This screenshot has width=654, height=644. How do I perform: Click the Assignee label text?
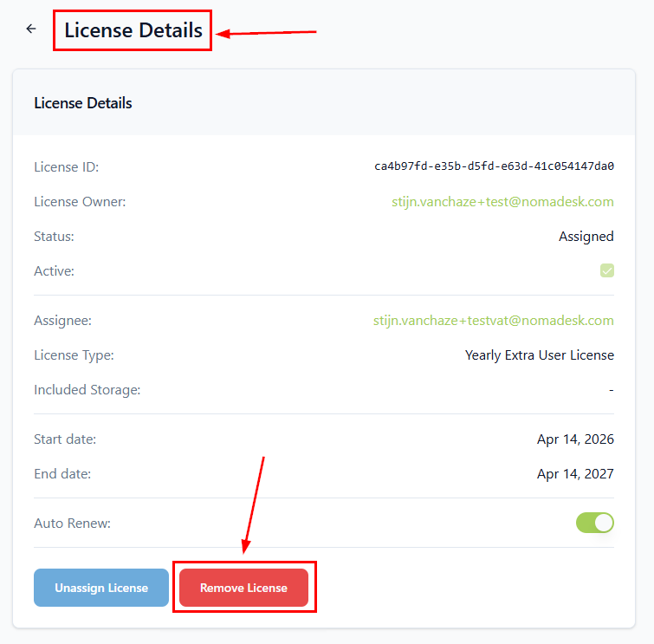pyautogui.click(x=62, y=321)
